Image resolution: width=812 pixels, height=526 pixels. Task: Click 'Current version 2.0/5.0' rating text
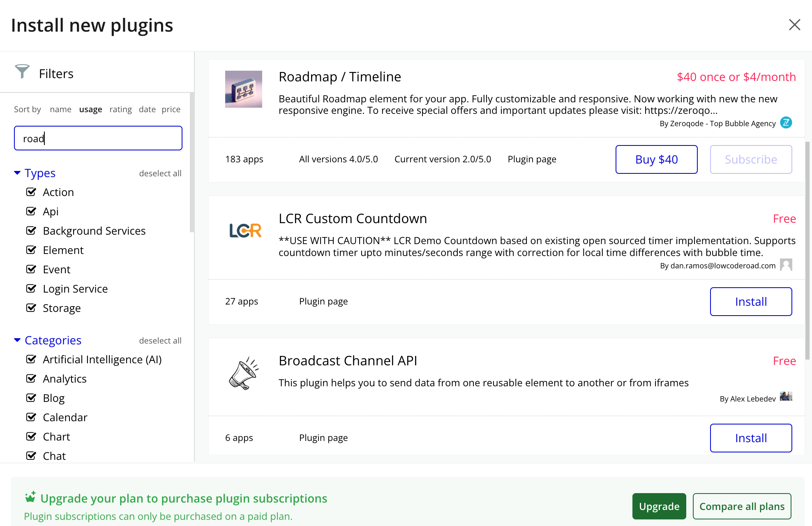click(443, 159)
